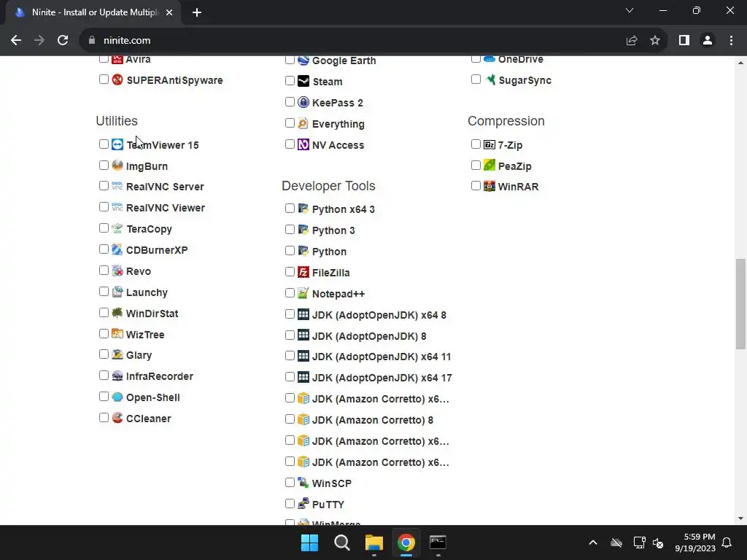Click the SUPERAntiSpyware icon
747x560 pixels.
(x=117, y=79)
